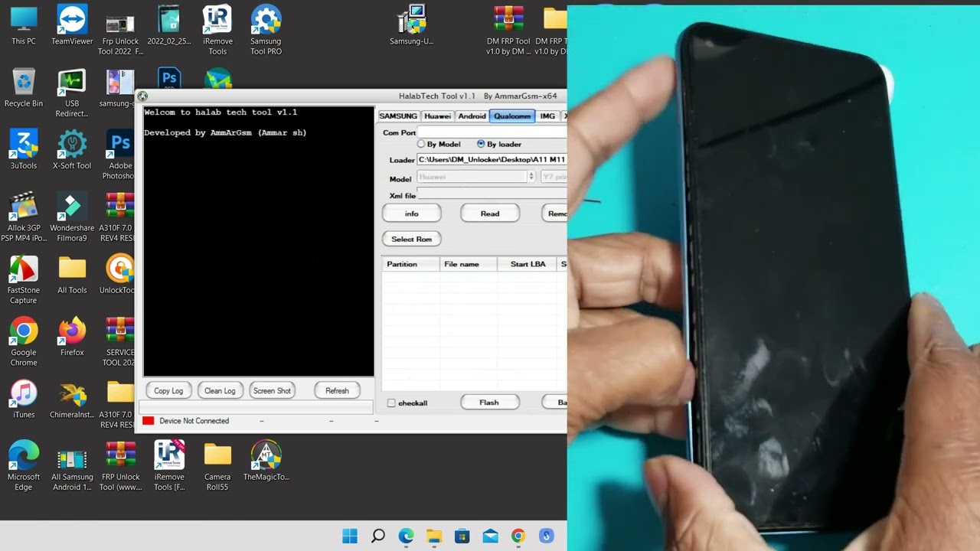The height and width of the screenshot is (551, 980).
Task: Click the Com Port field
Action: click(x=492, y=132)
